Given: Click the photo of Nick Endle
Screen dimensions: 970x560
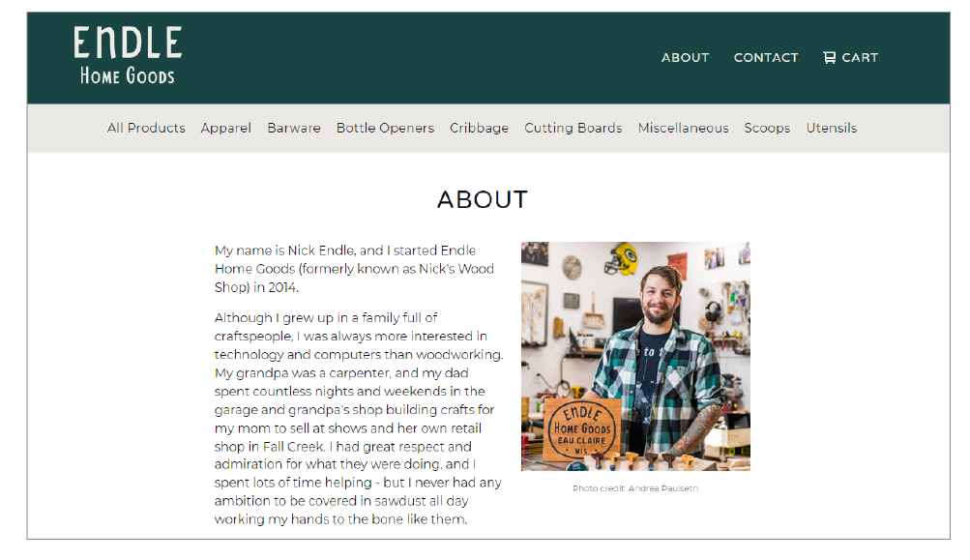Looking at the screenshot, I should 635,357.
